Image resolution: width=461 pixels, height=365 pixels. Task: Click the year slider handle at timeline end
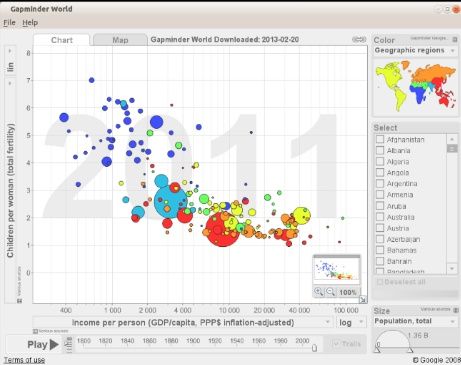coord(314,348)
